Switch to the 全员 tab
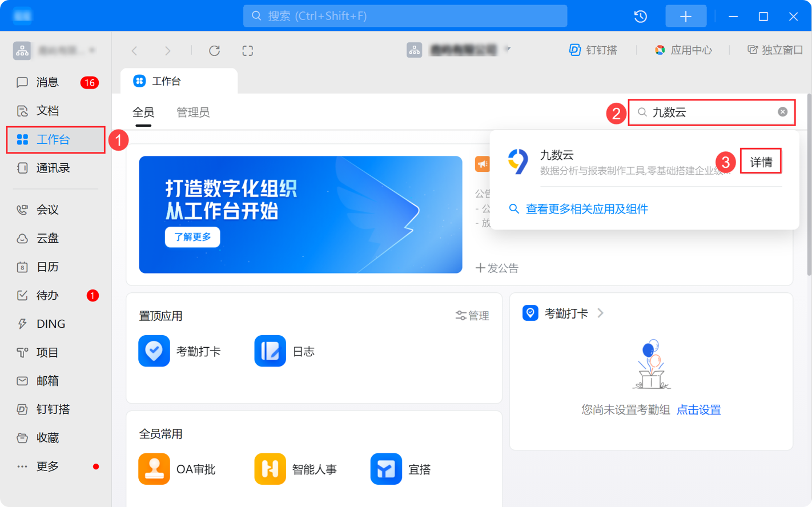This screenshot has width=812, height=507. click(x=143, y=112)
